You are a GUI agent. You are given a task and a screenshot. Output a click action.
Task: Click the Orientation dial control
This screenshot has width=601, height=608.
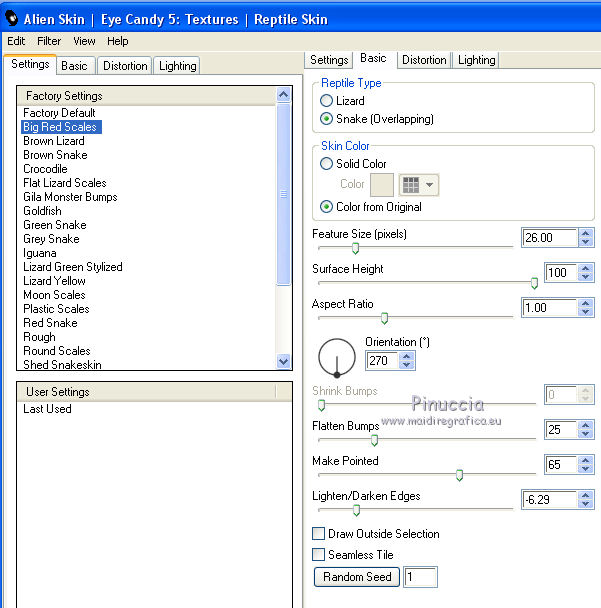(337, 358)
